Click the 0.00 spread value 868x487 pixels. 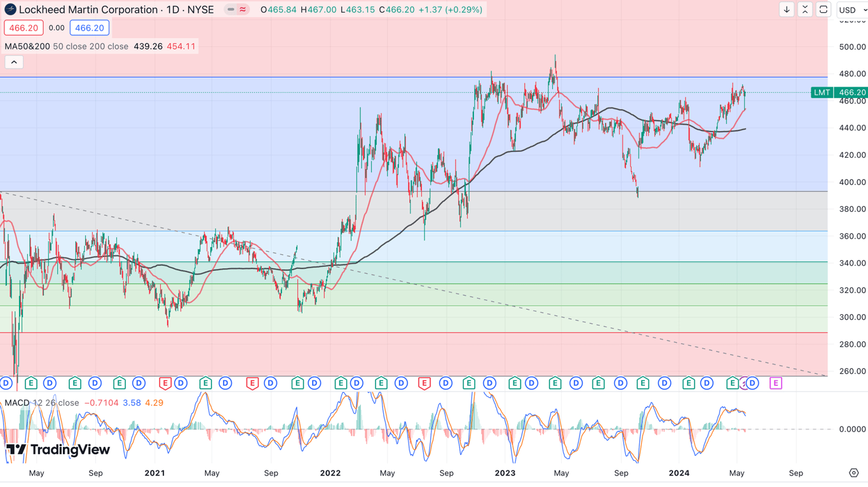[57, 28]
